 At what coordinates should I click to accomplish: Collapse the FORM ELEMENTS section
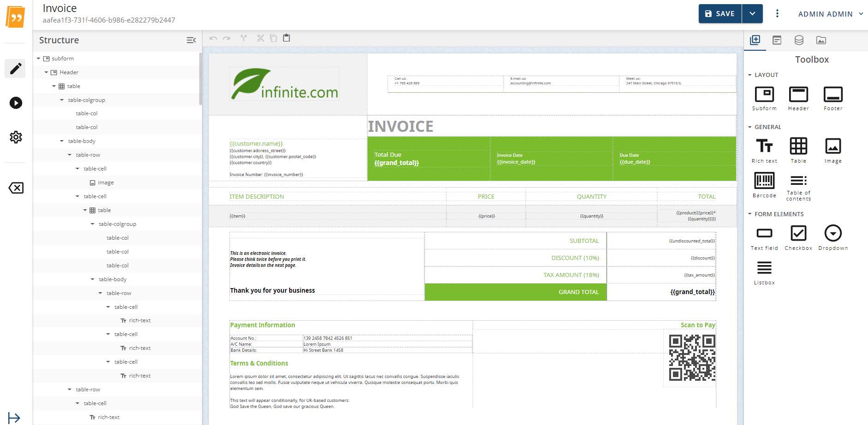tap(750, 214)
